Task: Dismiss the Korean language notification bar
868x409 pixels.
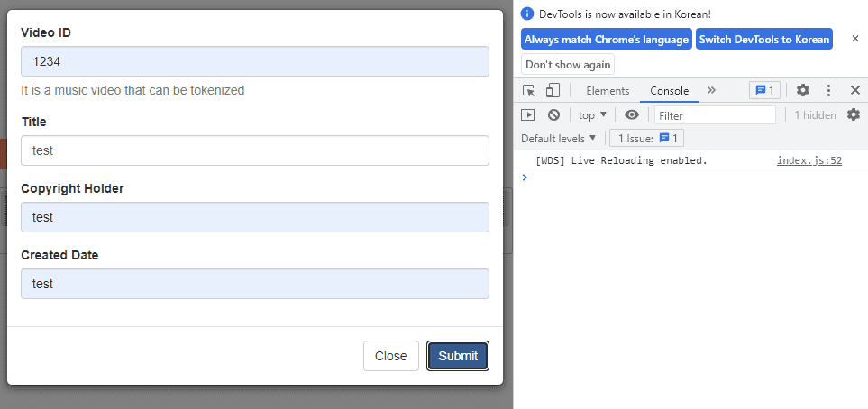Action: click(854, 39)
